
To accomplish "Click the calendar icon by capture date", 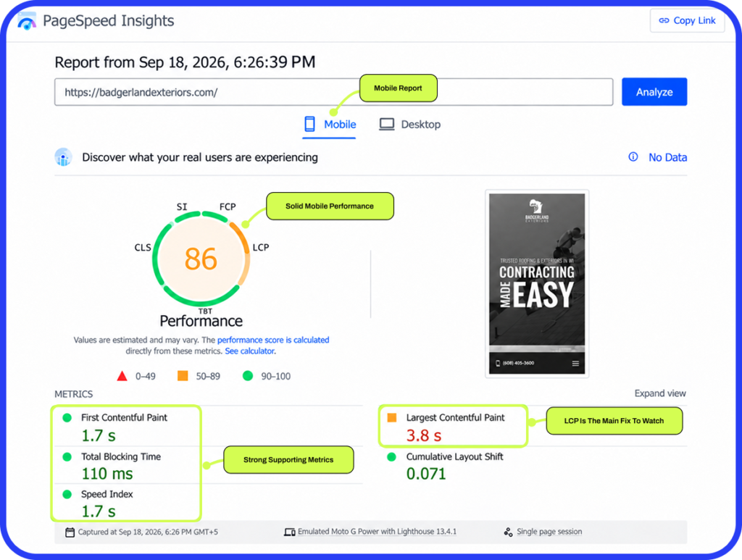I will coord(70,532).
